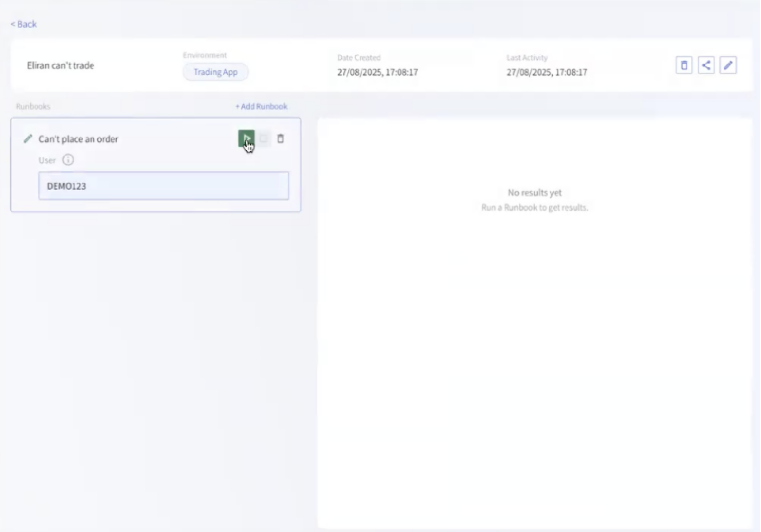Click the "No results yet" message
Image resolution: width=761 pixels, height=532 pixels.
(535, 193)
